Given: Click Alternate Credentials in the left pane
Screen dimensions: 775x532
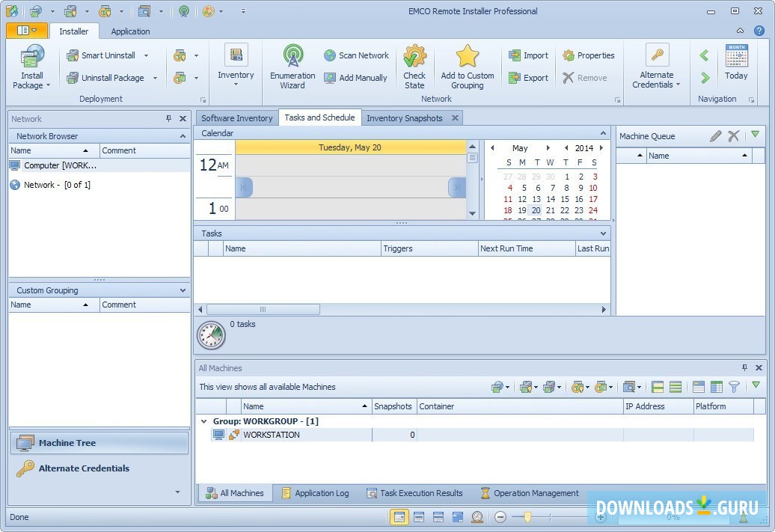Looking at the screenshot, I should click(99, 468).
